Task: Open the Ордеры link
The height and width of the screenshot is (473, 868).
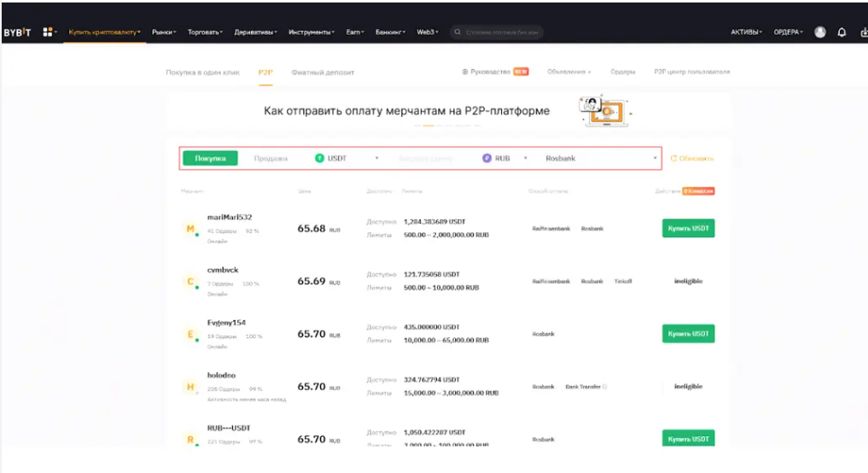Action: [x=623, y=72]
